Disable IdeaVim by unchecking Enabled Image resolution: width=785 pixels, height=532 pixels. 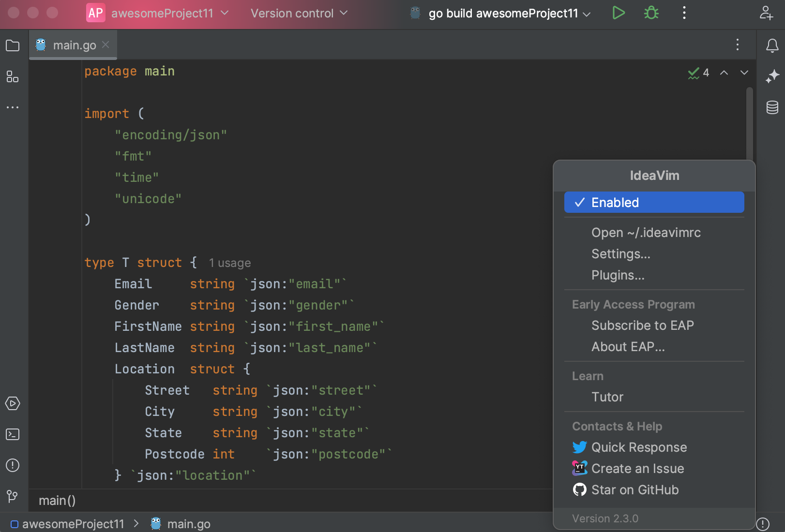[653, 202]
